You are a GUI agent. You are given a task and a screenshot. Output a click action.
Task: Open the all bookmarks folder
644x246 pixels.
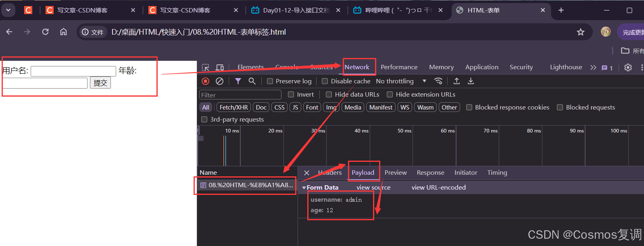click(632, 51)
